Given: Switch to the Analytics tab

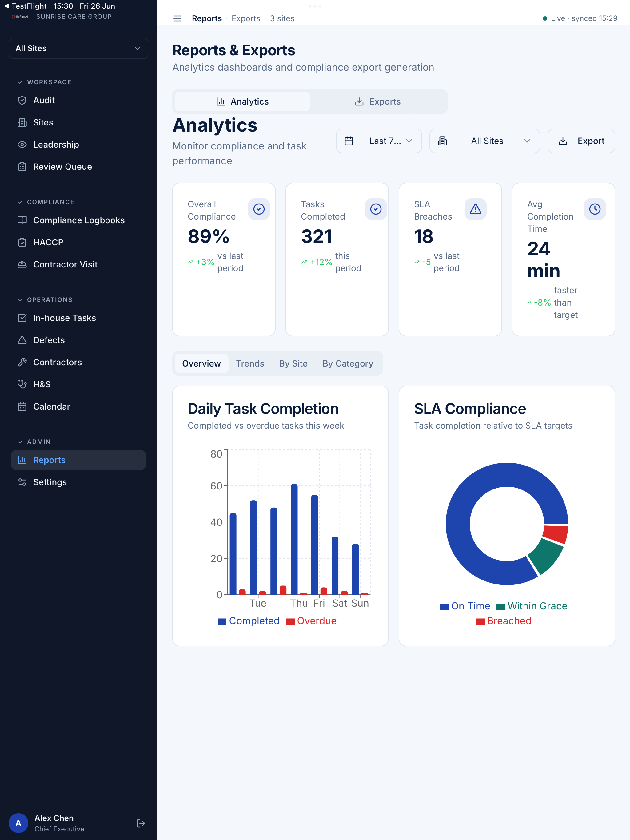Looking at the screenshot, I should [x=242, y=101].
